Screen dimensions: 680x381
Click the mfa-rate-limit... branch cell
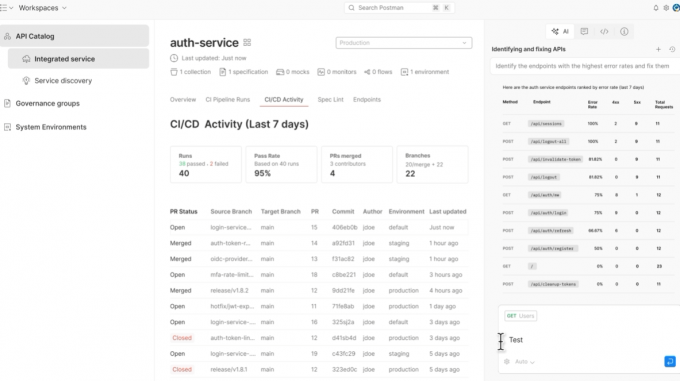(x=232, y=275)
